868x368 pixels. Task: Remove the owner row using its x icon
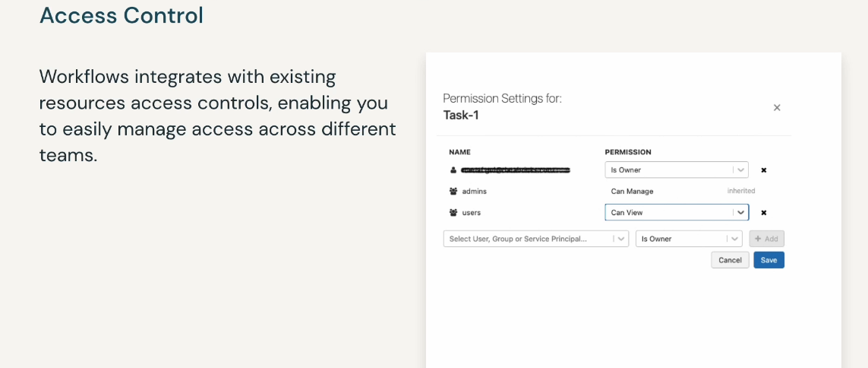click(763, 170)
